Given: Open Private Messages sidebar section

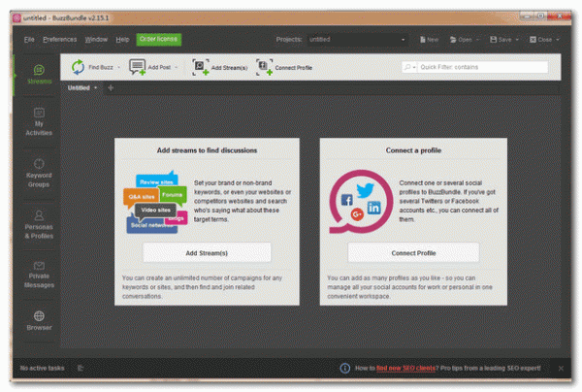Looking at the screenshot, I should click(x=39, y=275).
